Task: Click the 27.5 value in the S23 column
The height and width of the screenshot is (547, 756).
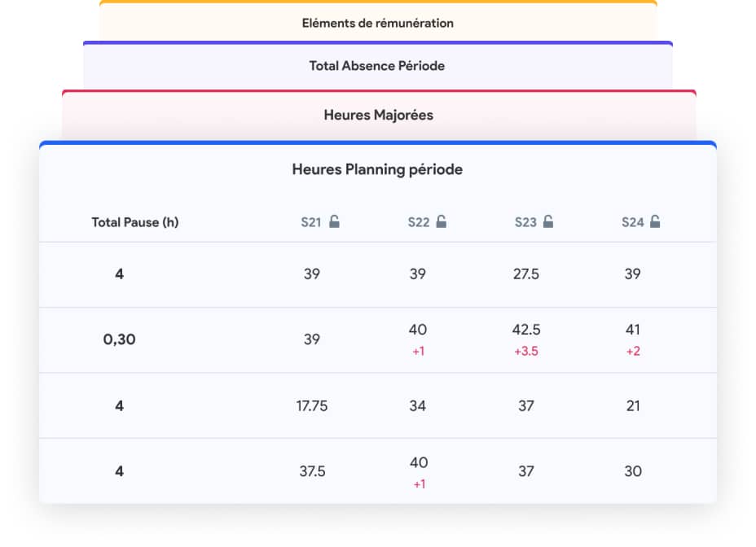Action: pos(527,274)
